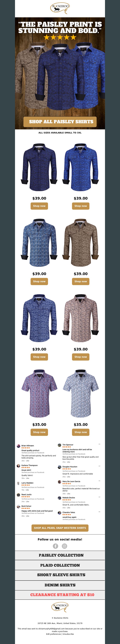The width and height of the screenshot is (120, 644).
Task: Click the purple short sleeve shirt image
Action: click(39, 394)
